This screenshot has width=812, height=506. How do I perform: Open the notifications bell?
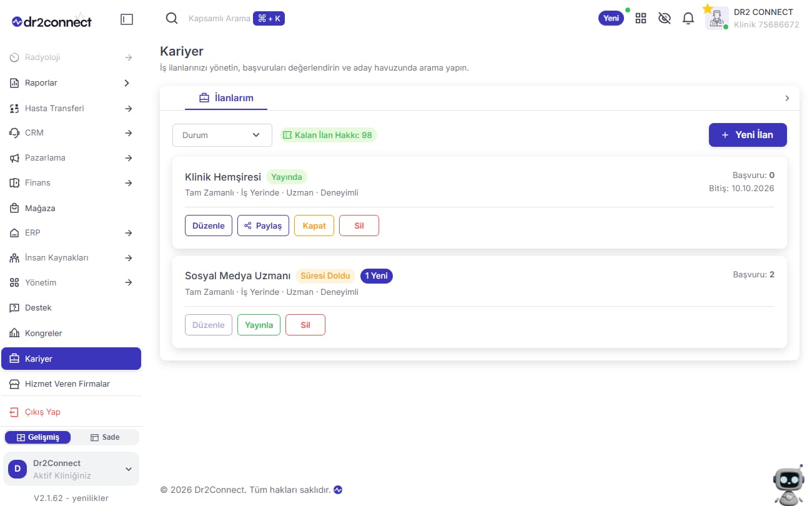click(688, 18)
